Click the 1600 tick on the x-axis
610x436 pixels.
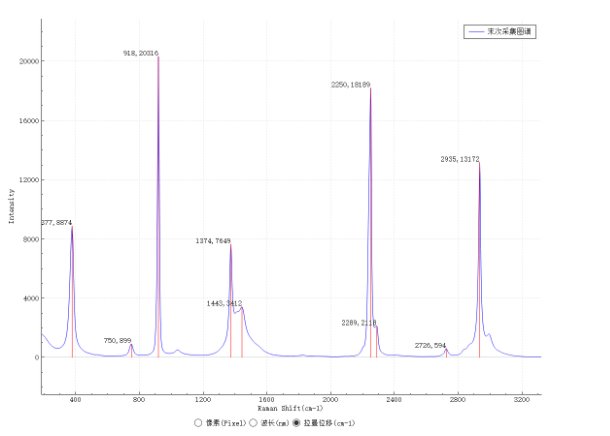click(x=266, y=398)
